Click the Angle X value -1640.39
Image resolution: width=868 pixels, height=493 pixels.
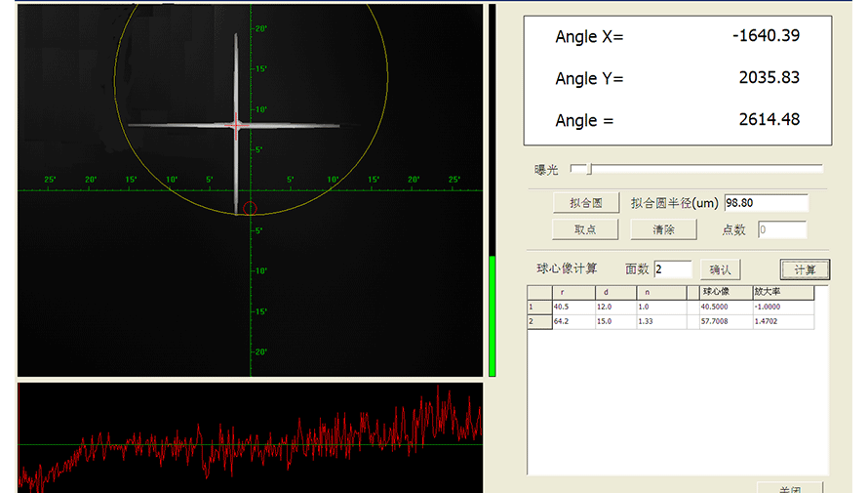tap(767, 35)
